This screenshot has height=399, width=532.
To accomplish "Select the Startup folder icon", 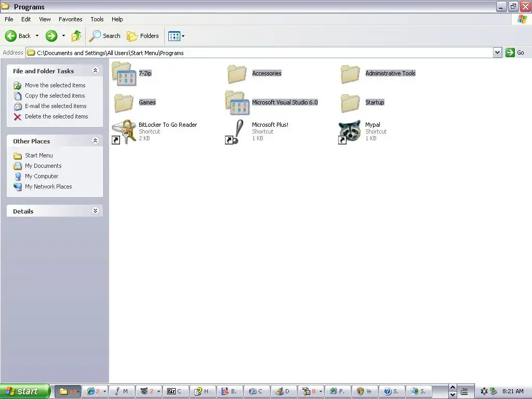I will (x=350, y=103).
